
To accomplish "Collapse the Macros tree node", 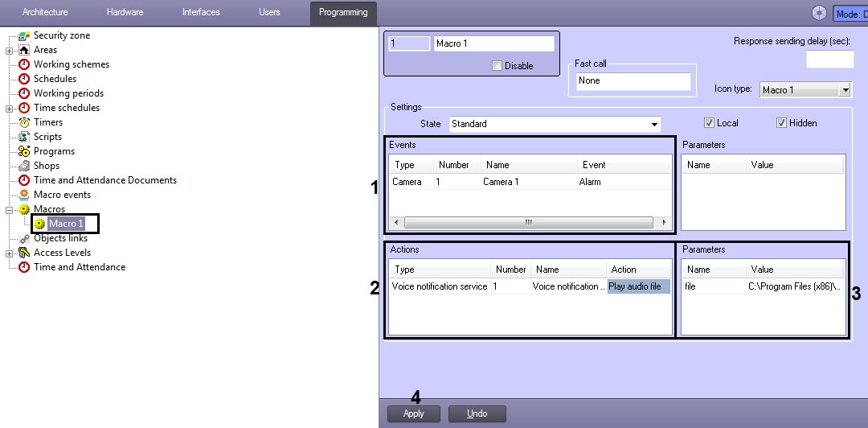I will 9,209.
